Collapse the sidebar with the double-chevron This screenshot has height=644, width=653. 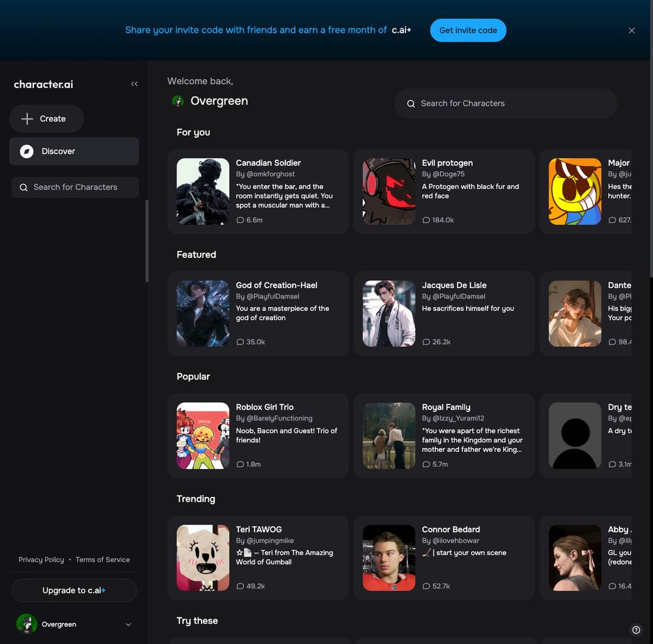pyautogui.click(x=135, y=84)
